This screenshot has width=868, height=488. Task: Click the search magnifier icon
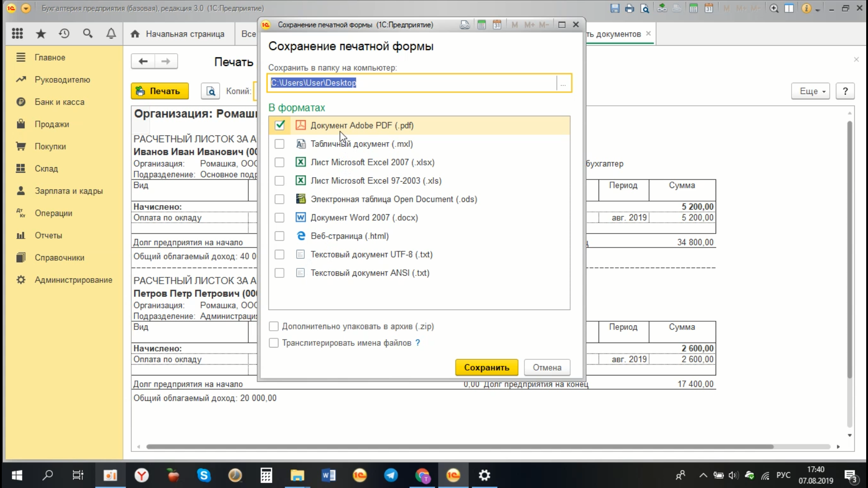pos(88,33)
